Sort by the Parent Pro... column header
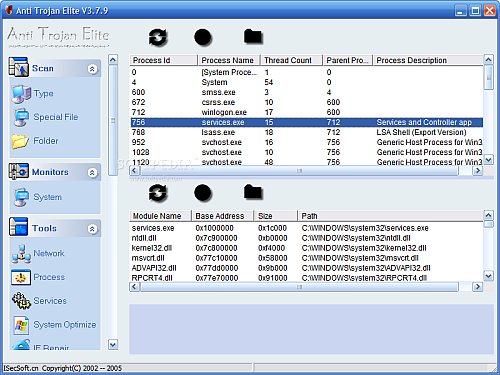This screenshot has width=500, height=375. pyautogui.click(x=348, y=60)
